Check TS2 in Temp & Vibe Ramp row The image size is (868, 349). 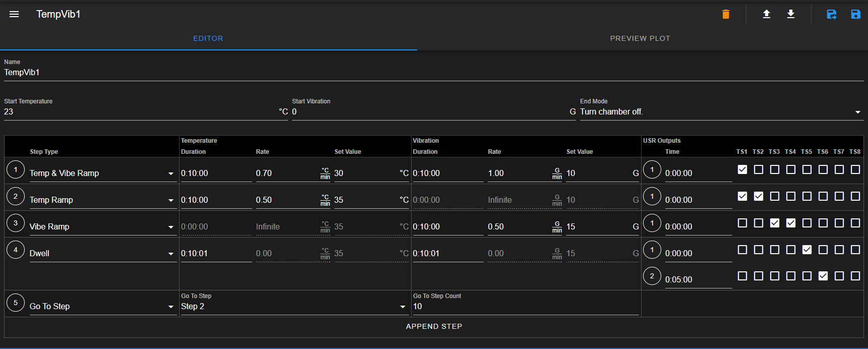coord(759,169)
